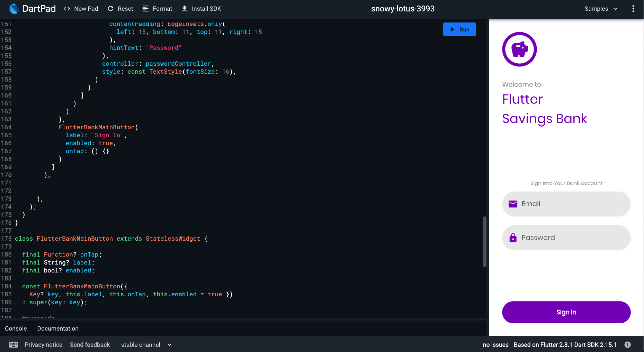
Task: Click 'Based on Flutter 2.8.1 Dart SDK 2.15.1' text
Action: pos(565,345)
